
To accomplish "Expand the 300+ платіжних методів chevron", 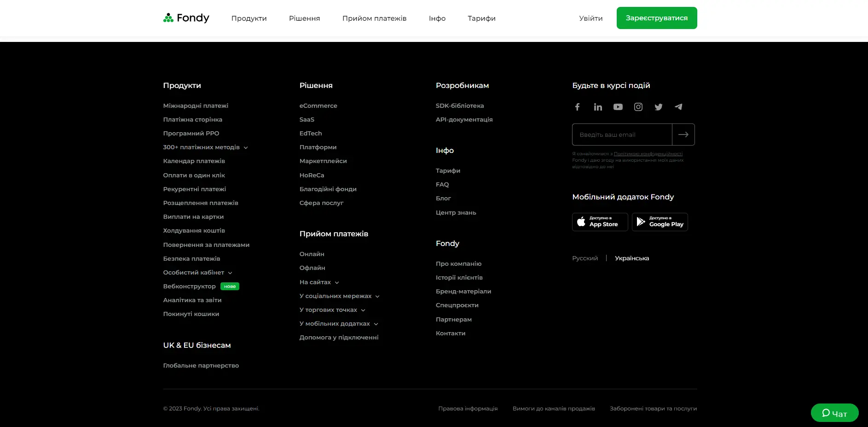I will coord(246,147).
